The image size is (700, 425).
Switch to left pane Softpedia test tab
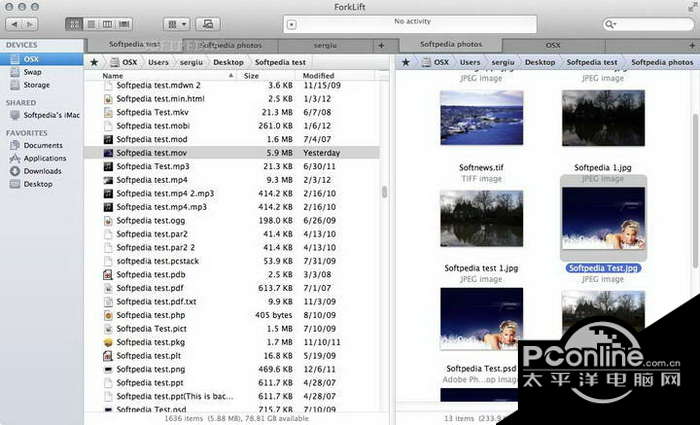tap(134, 45)
